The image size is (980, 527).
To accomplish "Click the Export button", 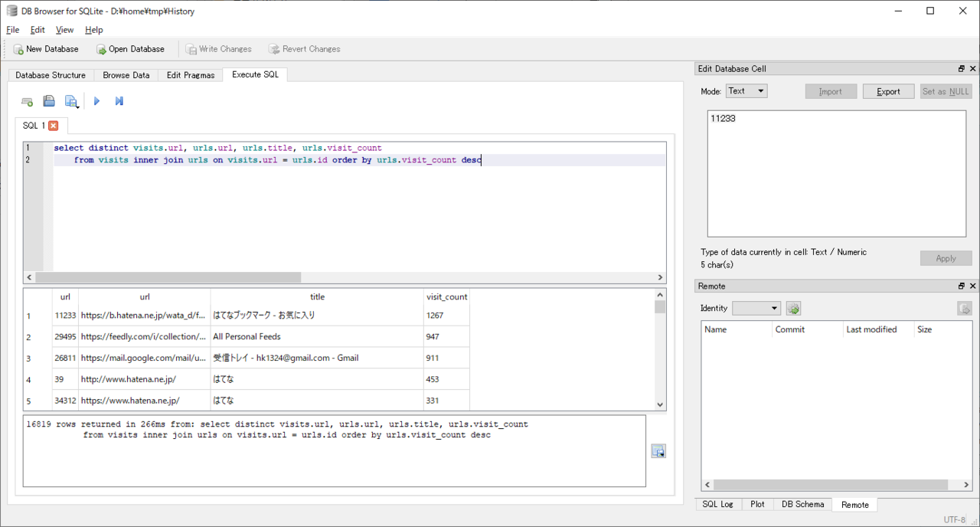I will (888, 91).
